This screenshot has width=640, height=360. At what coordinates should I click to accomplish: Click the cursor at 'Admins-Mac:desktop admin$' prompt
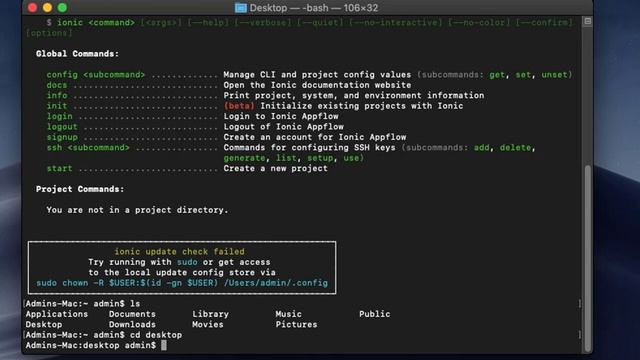pyautogui.click(x=164, y=345)
